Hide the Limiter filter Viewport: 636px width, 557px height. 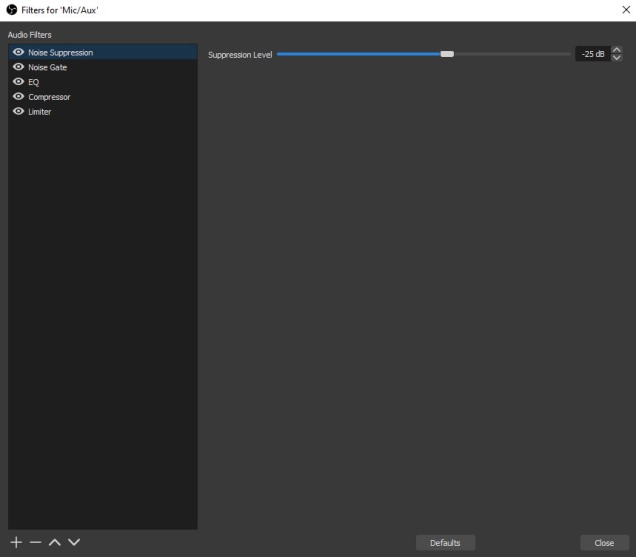point(18,112)
